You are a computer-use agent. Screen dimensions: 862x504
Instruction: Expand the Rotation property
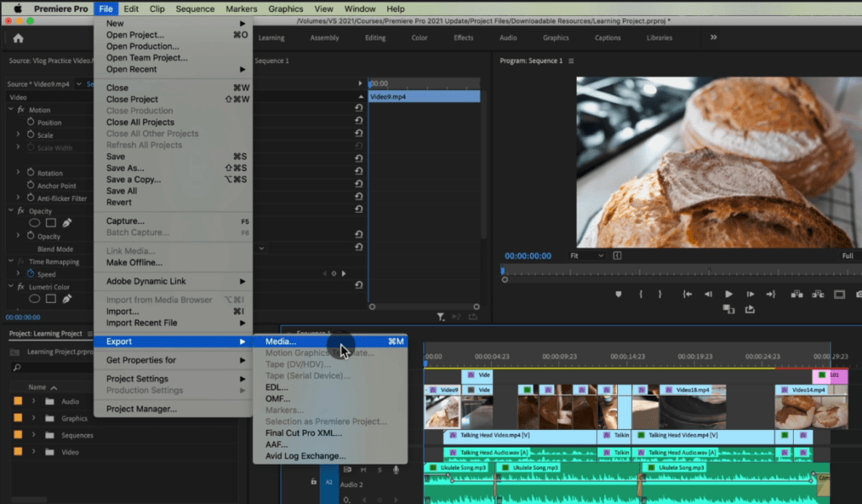click(18, 172)
